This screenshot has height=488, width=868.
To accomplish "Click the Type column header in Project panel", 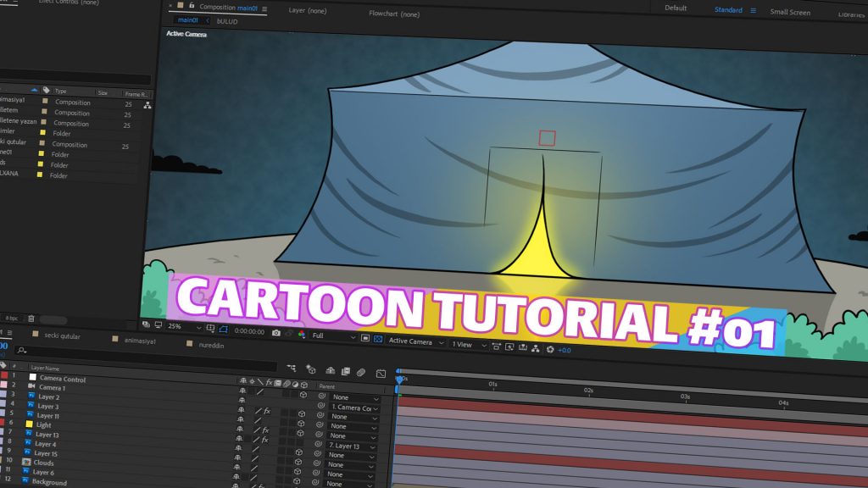I will [60, 91].
